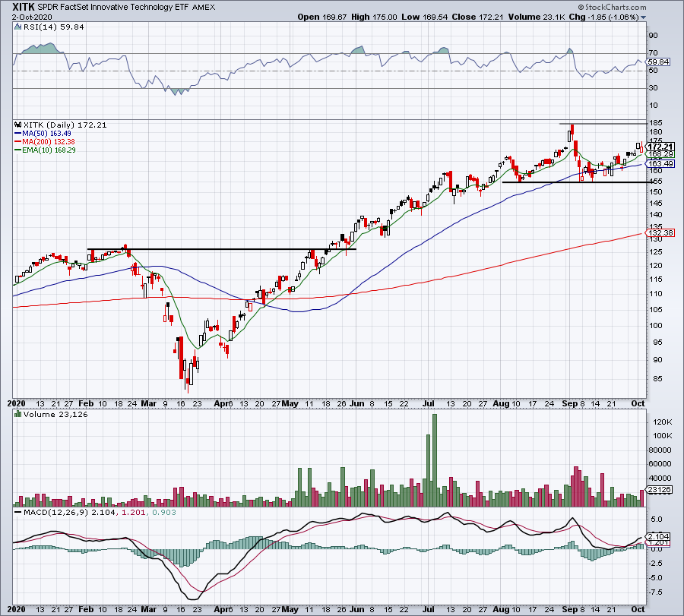This screenshot has width=684, height=616.
Task: Click the 172.21 last price tag on axis
Action: coord(661,147)
